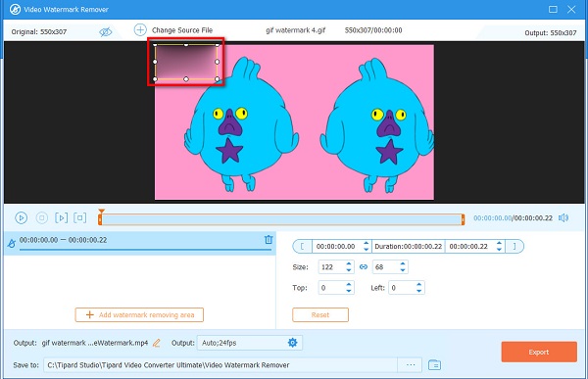Toggle the original preview eye icon
Screen dimensions: 588x379
tap(106, 32)
